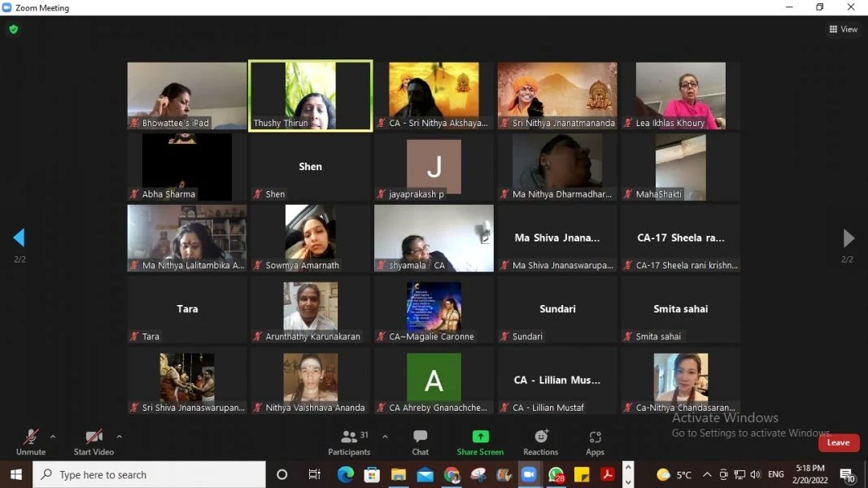Screen dimensions: 868x488
Task: Click the Windows search box
Action: [x=149, y=475]
